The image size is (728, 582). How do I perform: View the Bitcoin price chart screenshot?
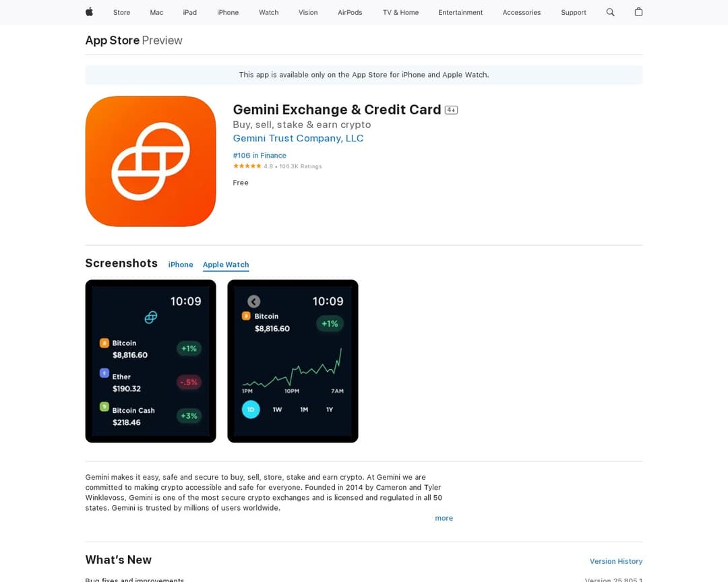[293, 361]
